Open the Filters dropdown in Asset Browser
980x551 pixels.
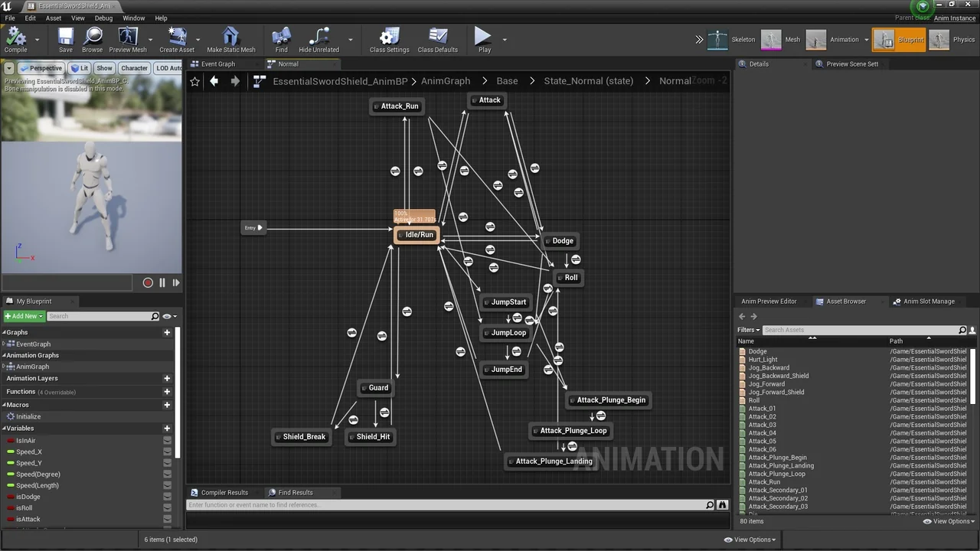click(x=748, y=329)
